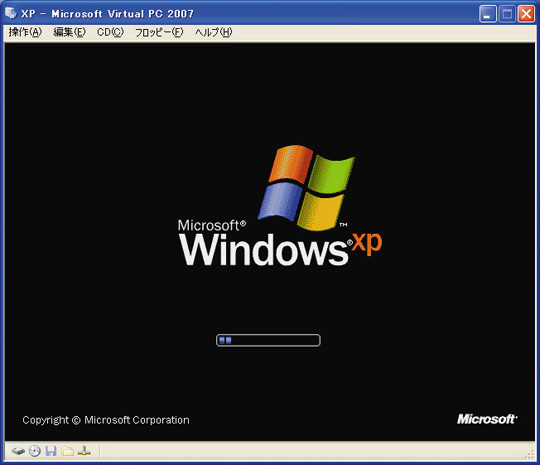This screenshot has height=465, width=540.
Task: Open the フロッピー(F) menu
Action: (x=159, y=32)
